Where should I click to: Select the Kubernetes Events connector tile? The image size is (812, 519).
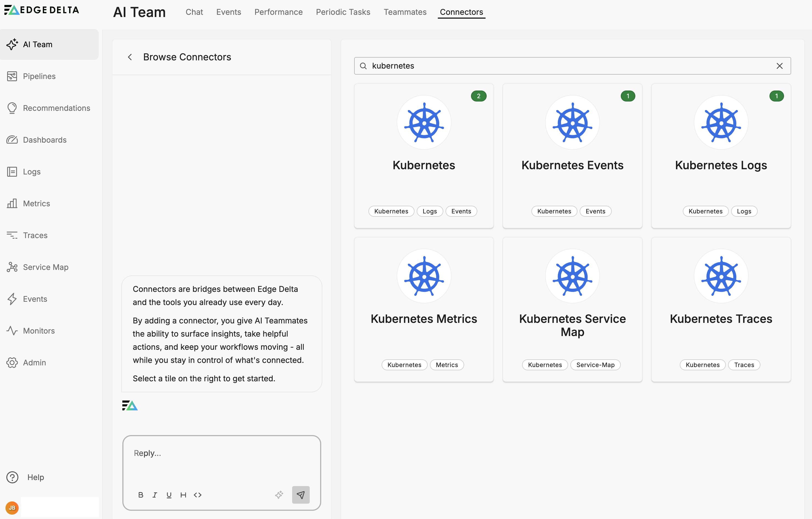tap(572, 156)
